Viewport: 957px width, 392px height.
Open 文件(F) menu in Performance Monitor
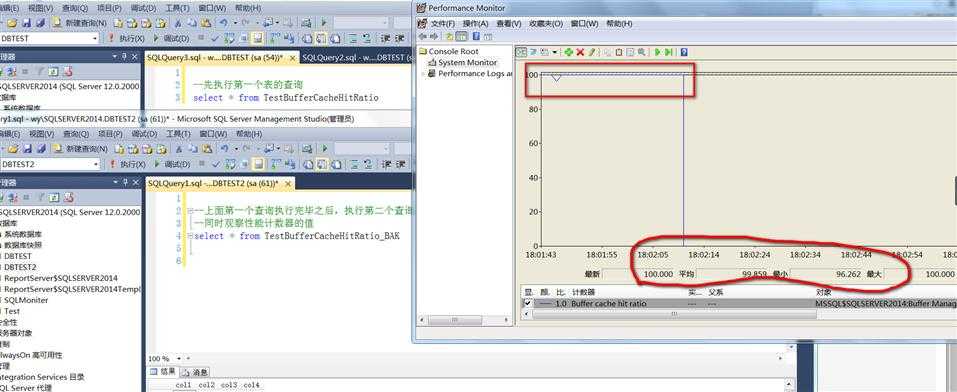point(443,23)
